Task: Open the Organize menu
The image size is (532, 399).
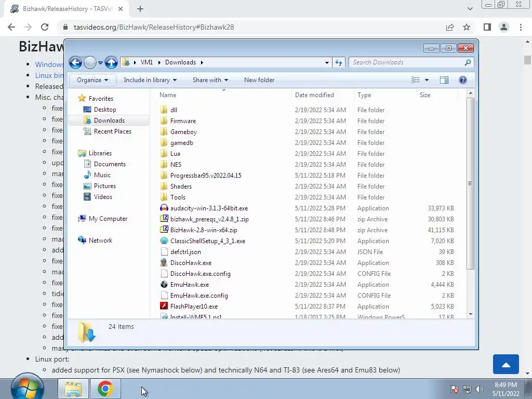Action: [92, 80]
